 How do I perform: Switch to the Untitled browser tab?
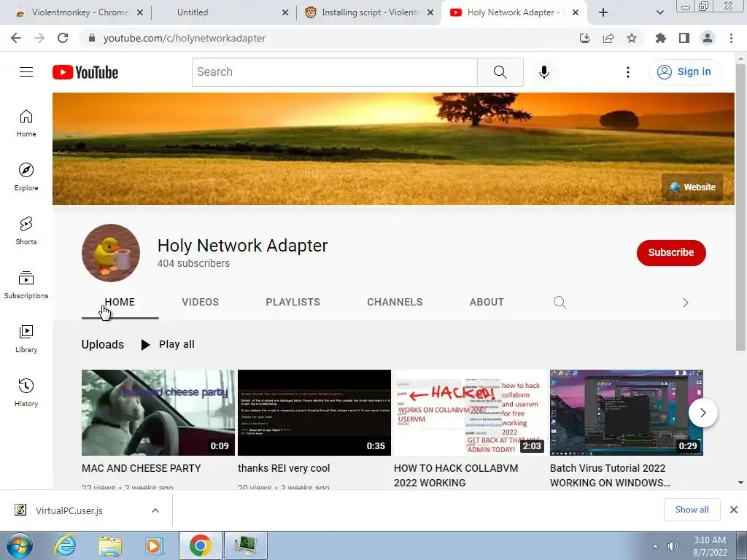(193, 12)
